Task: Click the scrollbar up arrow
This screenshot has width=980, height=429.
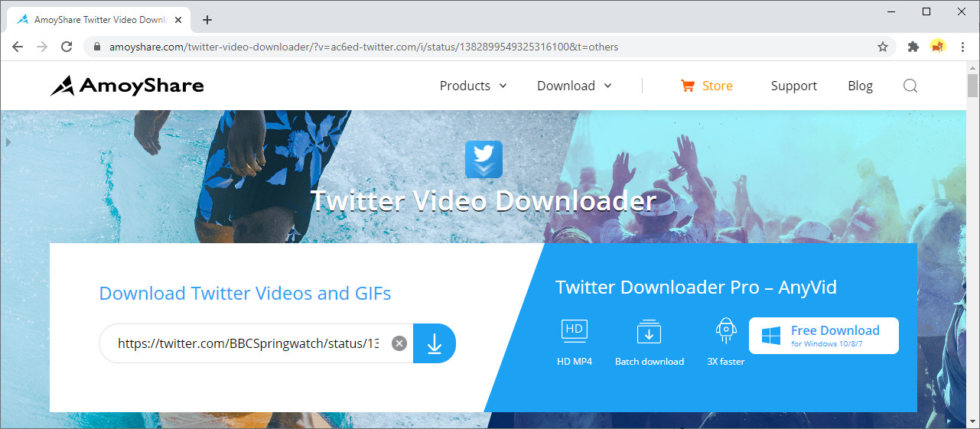Action: pos(972,67)
